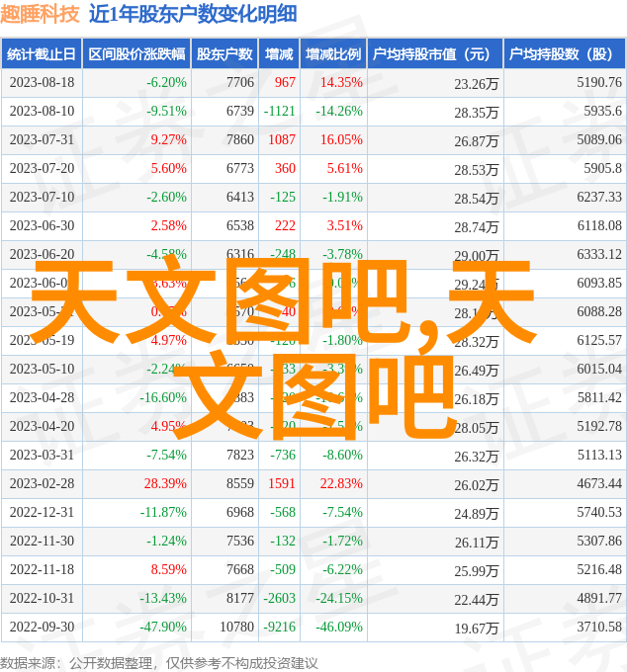Select date cell 2023-05-10

[x=42, y=370]
